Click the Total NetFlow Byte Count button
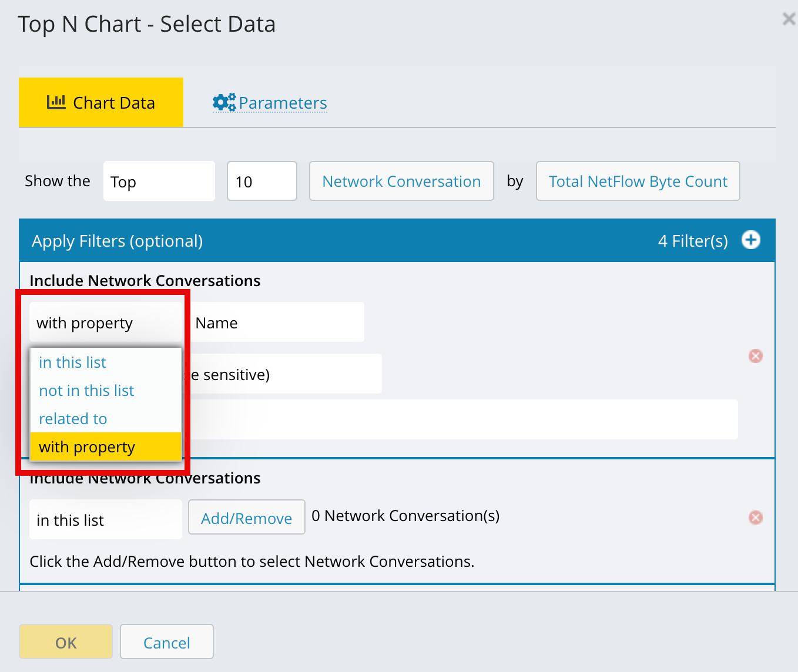Viewport: 798px width, 672px height. (x=638, y=182)
